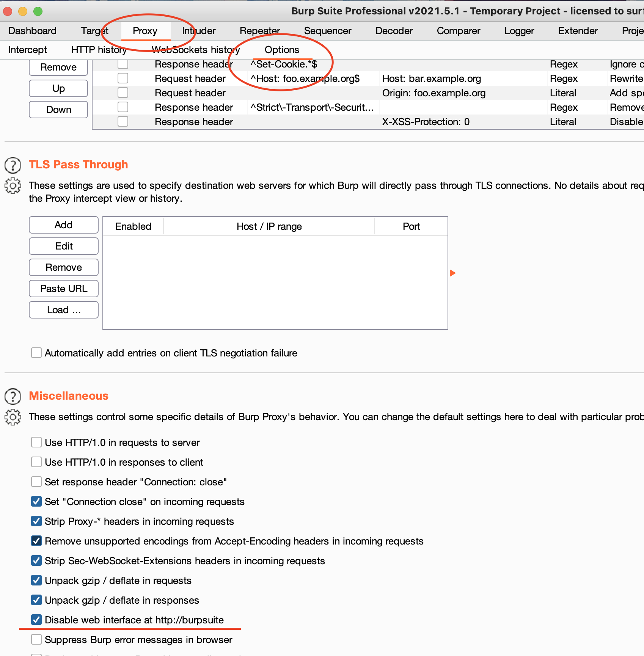Go to the Intercept sub-tab
Viewport: 644px width, 656px height.
[28, 50]
